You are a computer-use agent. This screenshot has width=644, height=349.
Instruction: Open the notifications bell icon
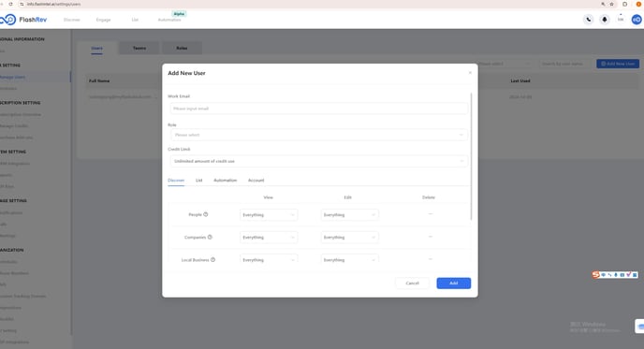pyautogui.click(x=605, y=20)
